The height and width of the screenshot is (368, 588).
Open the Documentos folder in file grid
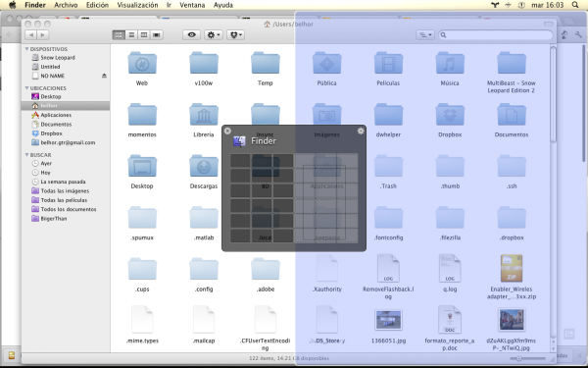pyautogui.click(x=512, y=115)
